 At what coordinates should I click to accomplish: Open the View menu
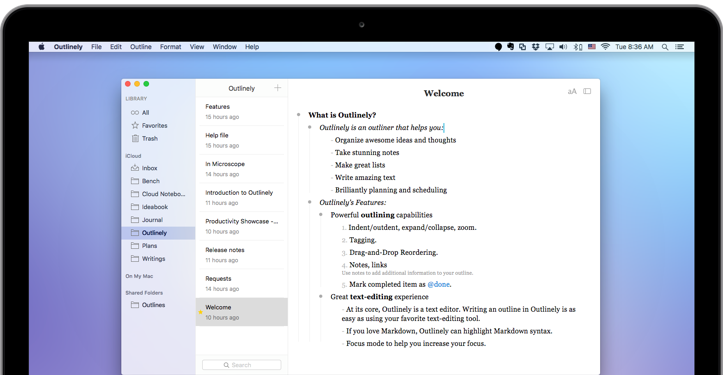[x=197, y=47]
